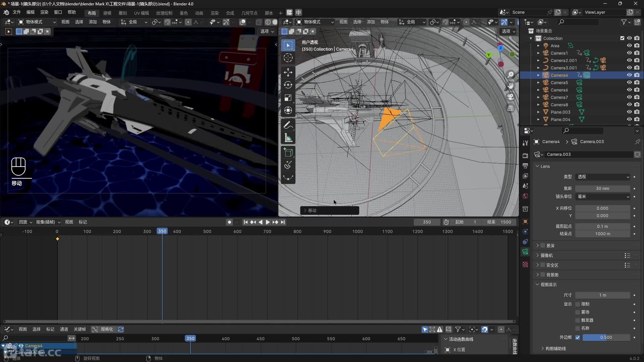Open left viewport 物体模式 dropdown

pyautogui.click(x=37, y=22)
